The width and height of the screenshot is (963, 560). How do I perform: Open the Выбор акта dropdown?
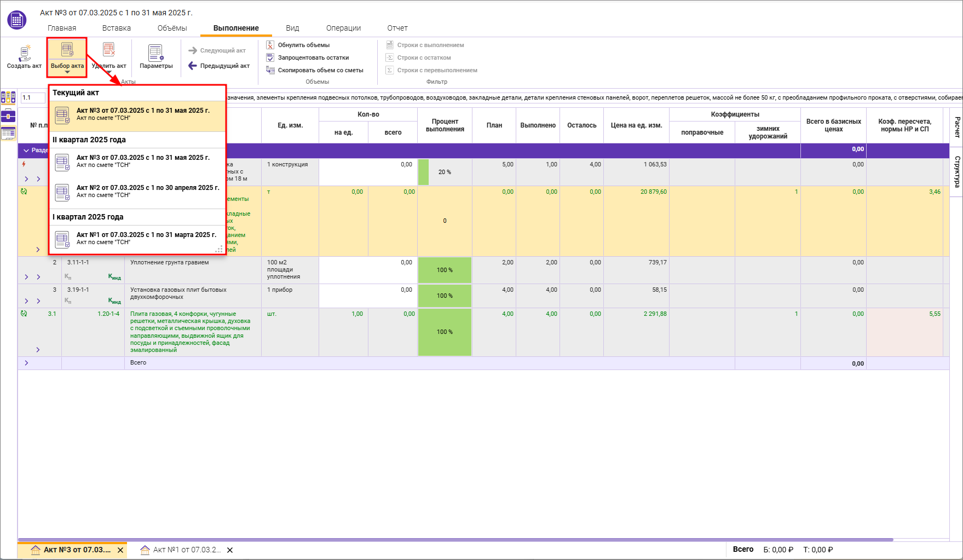click(x=67, y=57)
